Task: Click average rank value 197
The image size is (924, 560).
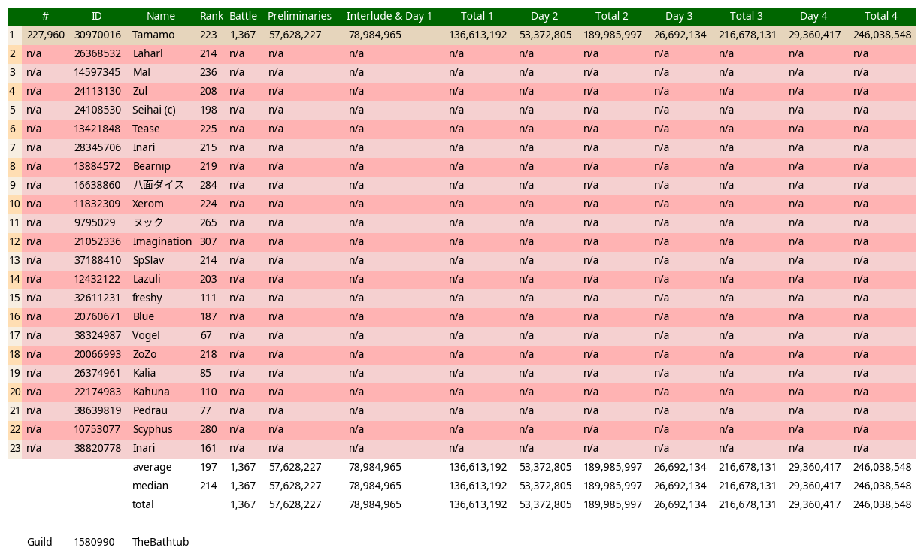Action: pyautogui.click(x=208, y=467)
